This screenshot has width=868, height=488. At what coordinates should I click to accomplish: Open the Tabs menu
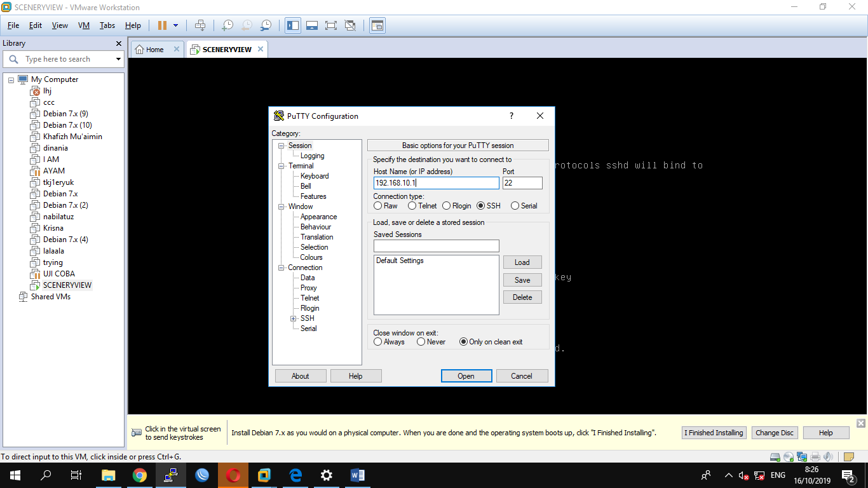coord(107,25)
